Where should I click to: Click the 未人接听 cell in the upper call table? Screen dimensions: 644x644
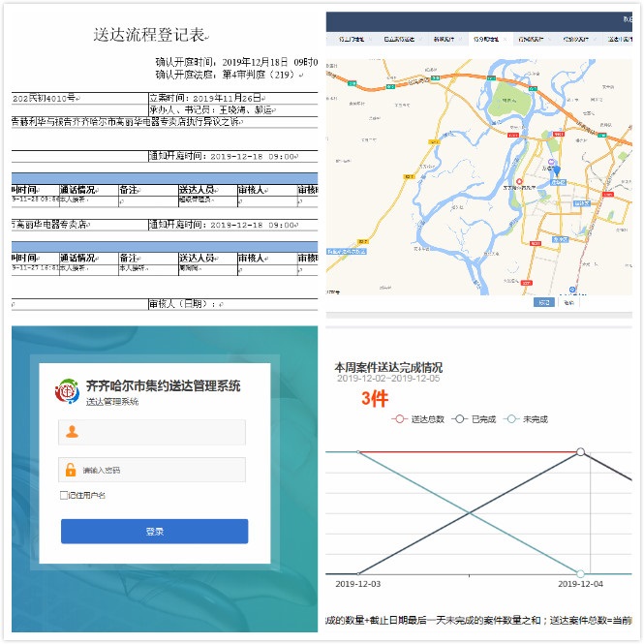89,199
